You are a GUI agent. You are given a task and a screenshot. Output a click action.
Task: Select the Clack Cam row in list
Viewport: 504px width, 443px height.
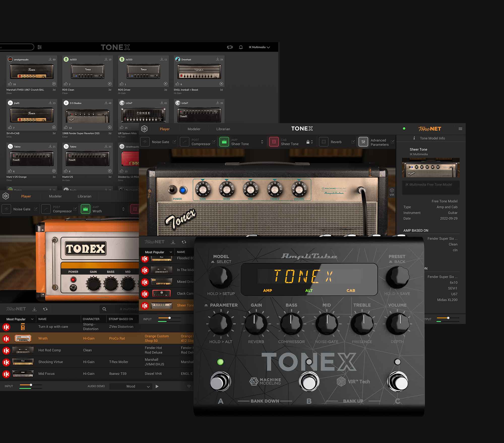[166, 294]
